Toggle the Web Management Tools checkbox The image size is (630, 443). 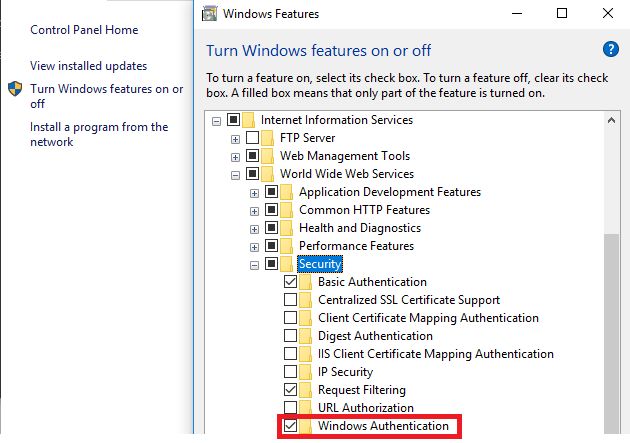click(x=252, y=155)
